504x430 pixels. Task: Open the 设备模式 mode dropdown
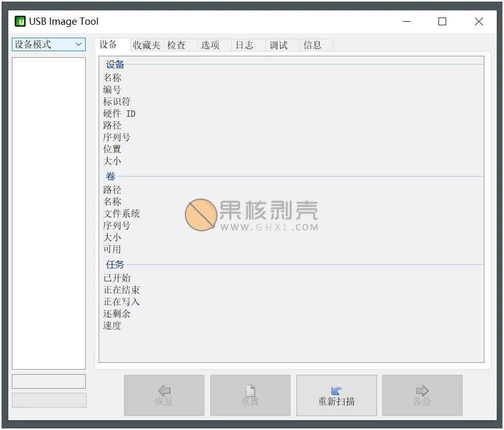click(49, 44)
